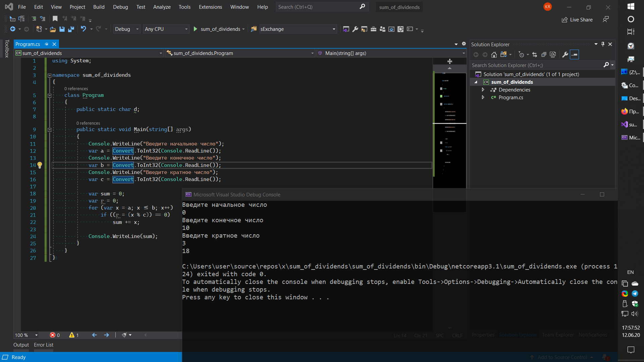Click the Live Share button
This screenshot has width=644, height=362.
[x=577, y=20]
